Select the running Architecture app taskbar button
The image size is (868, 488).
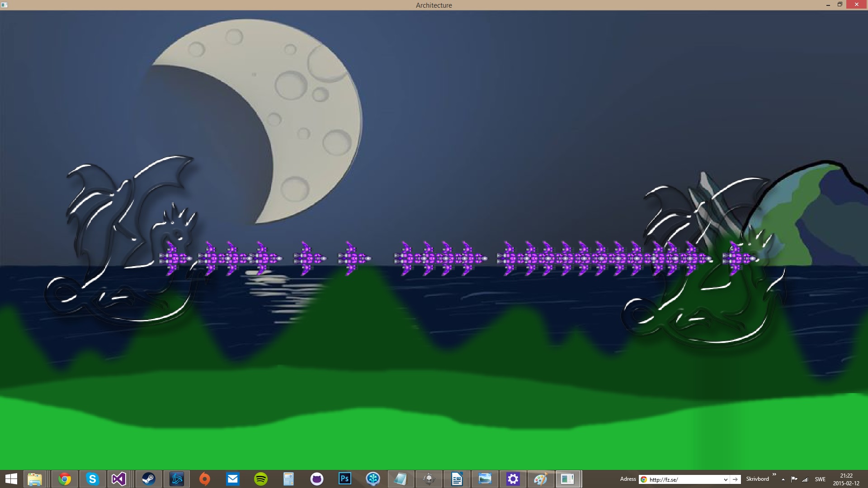pos(568,479)
